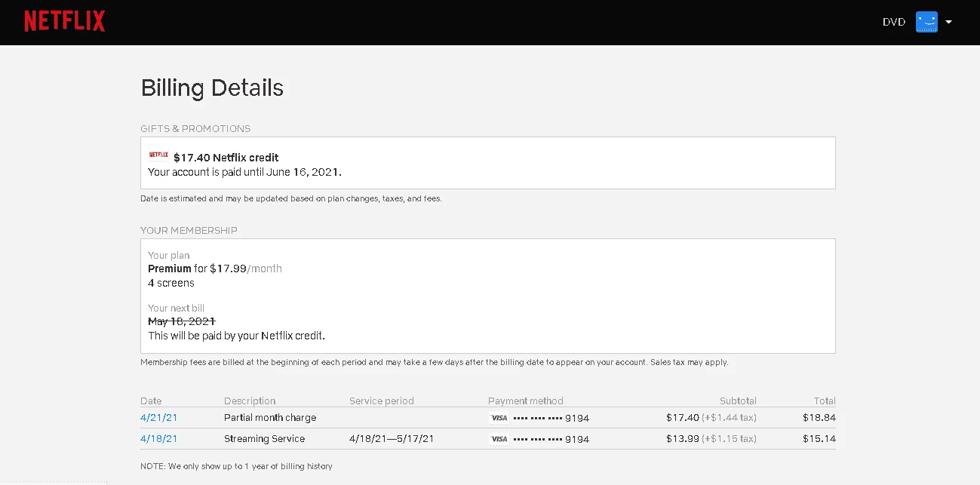Open the blue profile avatar icon

[926, 22]
